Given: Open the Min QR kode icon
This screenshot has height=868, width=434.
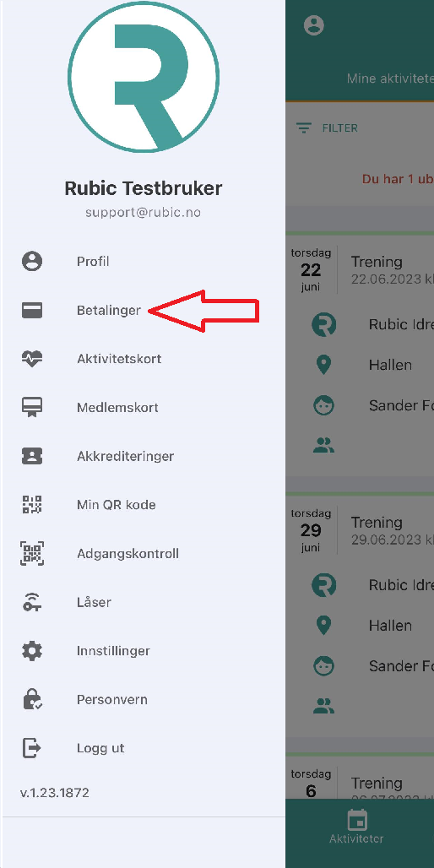Looking at the screenshot, I should click(32, 505).
